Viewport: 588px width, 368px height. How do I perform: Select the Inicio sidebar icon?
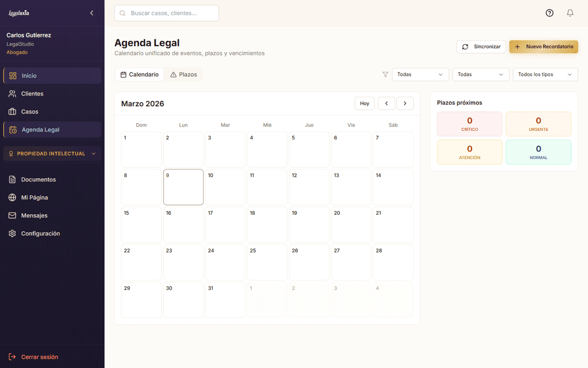pos(12,75)
